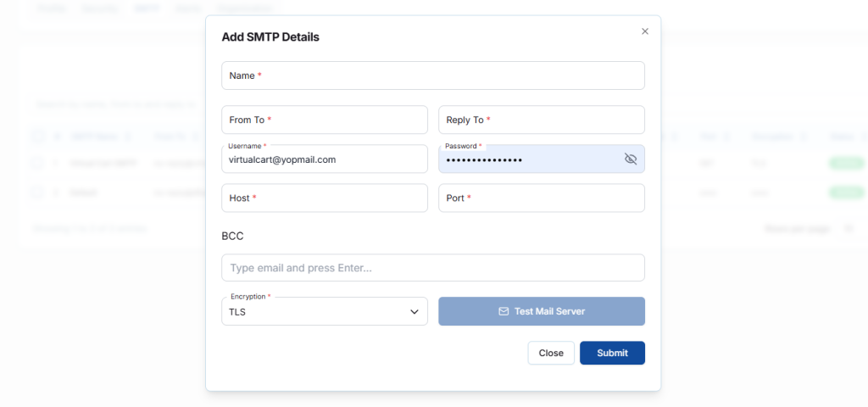Submit the SMTP details form
868x407 pixels.
tap(612, 353)
